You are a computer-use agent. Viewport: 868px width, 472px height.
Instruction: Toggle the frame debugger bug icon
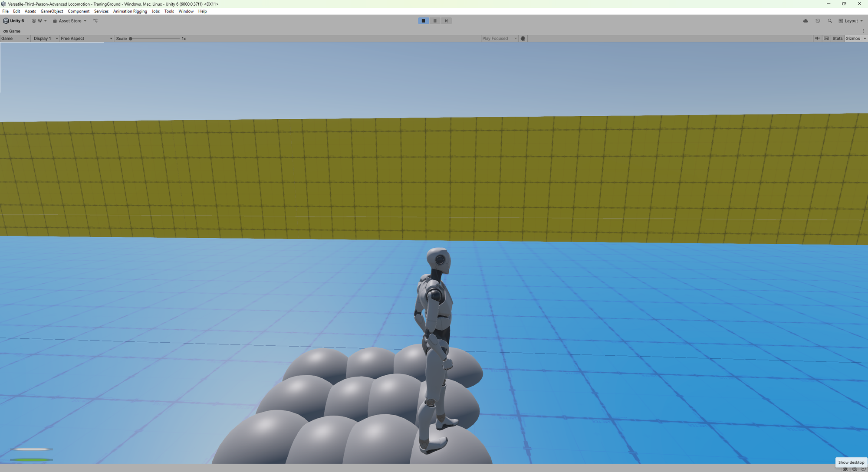click(523, 39)
